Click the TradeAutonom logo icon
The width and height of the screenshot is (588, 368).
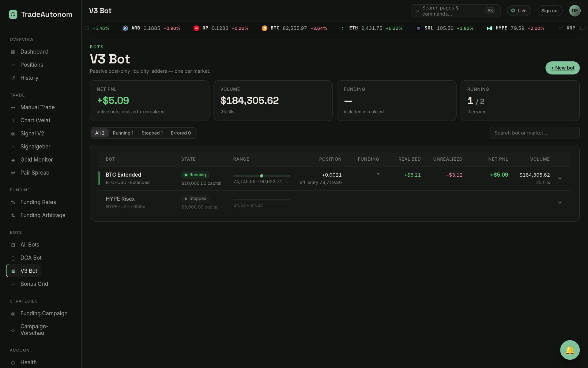click(13, 14)
